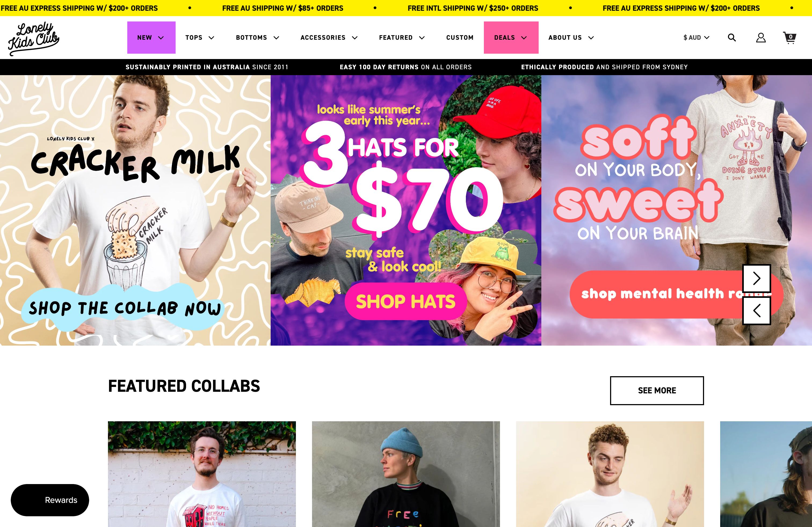Expand the NEW menu chevron

[x=161, y=38]
